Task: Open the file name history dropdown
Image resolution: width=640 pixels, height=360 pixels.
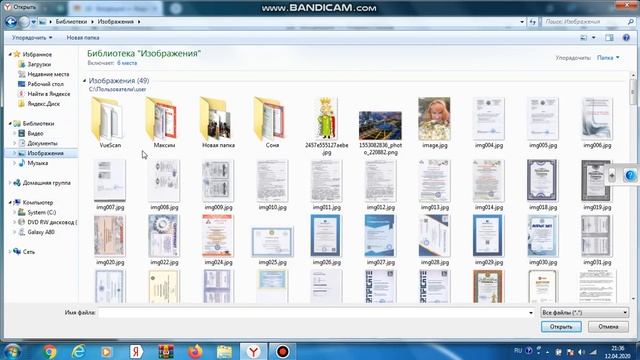Action: coord(531,313)
